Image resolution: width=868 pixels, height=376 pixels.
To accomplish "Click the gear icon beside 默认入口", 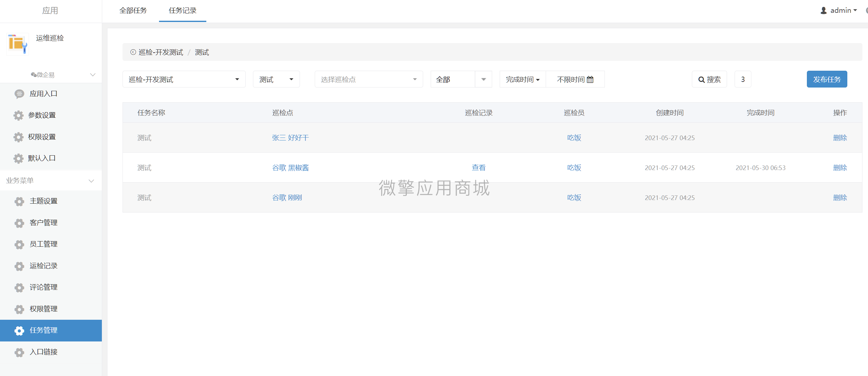I will coord(18,158).
